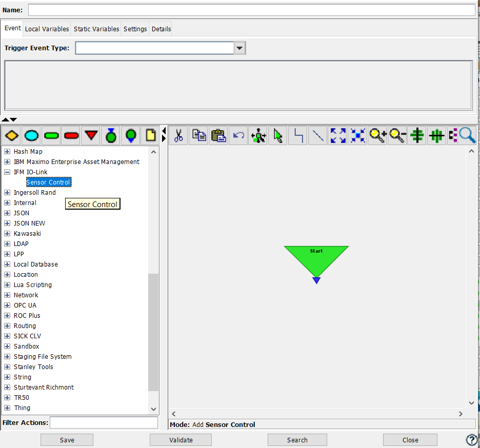Select the yellow decision diamond shape tool

point(11,135)
